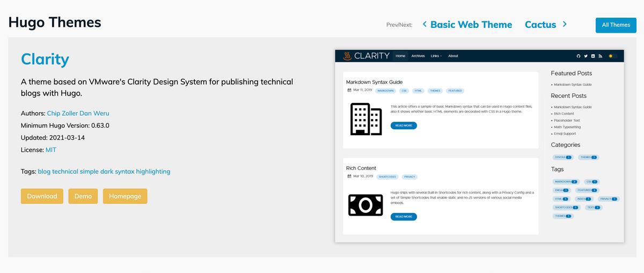This screenshot has height=273, width=644.
Task: Click the EMOJI chip in sidebar Tags
Action: click(x=562, y=190)
